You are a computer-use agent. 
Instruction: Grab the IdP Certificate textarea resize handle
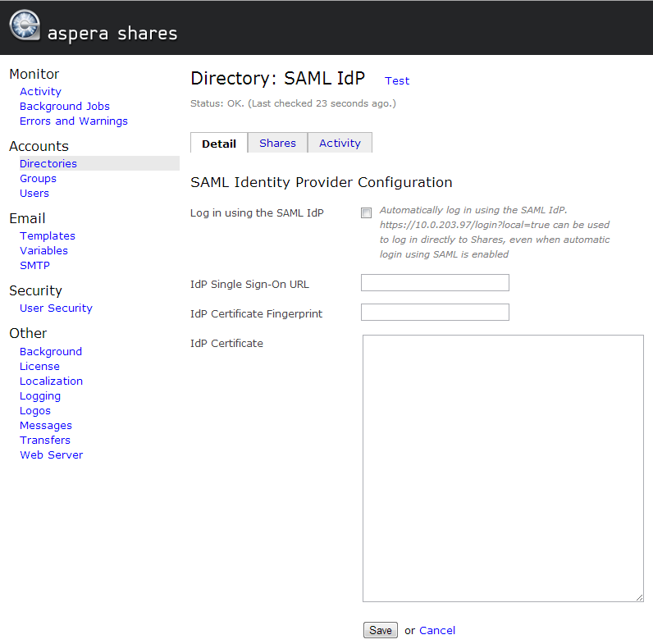pos(639,597)
